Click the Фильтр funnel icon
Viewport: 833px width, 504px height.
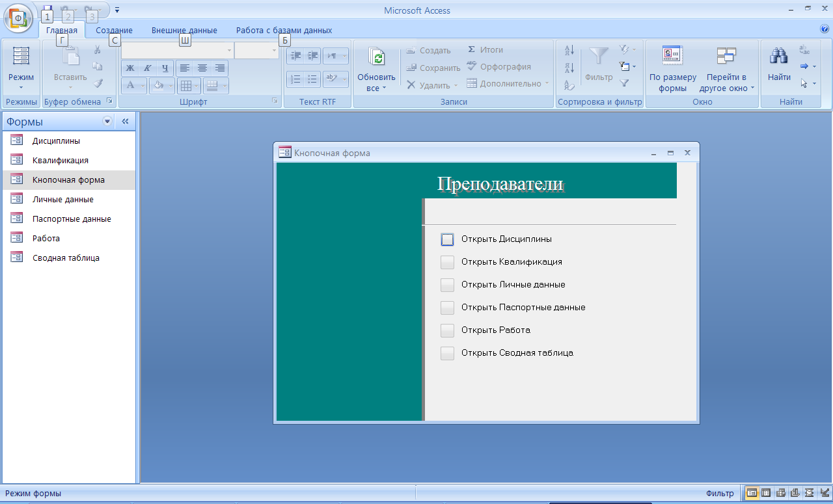599,57
